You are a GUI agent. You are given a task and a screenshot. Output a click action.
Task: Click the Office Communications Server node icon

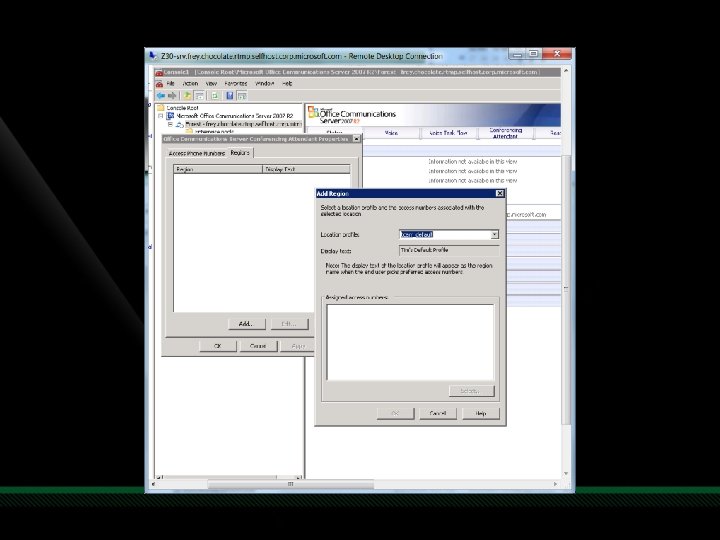(x=170, y=116)
